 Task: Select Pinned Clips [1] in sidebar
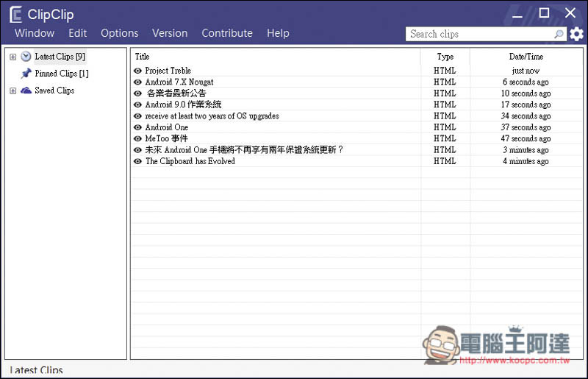[x=62, y=74]
